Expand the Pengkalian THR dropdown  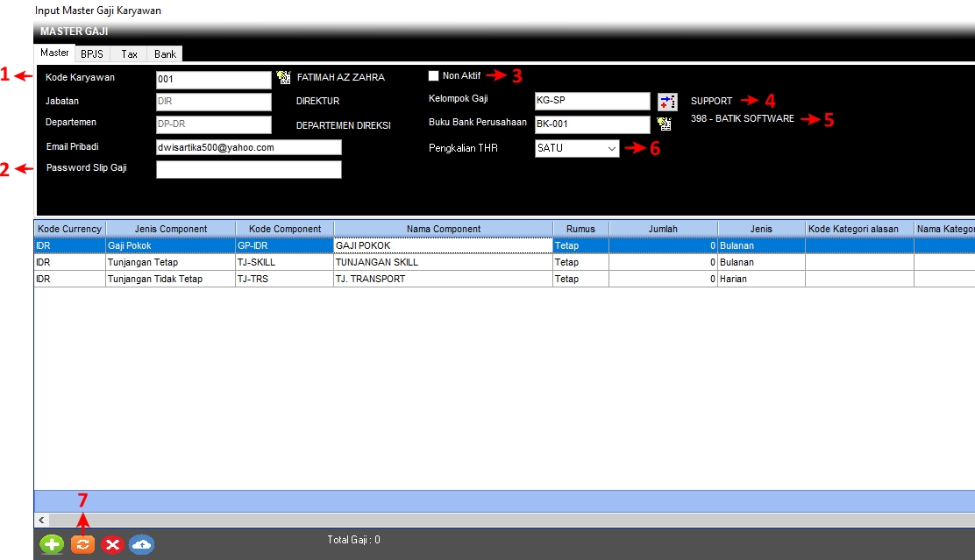point(611,149)
